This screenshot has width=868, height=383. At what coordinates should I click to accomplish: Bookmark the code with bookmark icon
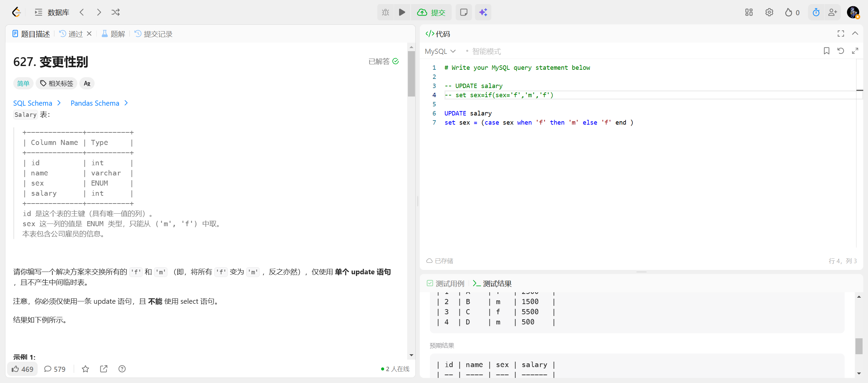click(x=826, y=51)
